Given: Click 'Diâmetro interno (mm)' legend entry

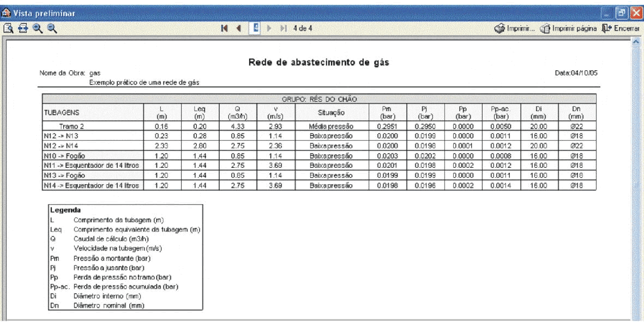Looking at the screenshot, I should [x=107, y=296].
